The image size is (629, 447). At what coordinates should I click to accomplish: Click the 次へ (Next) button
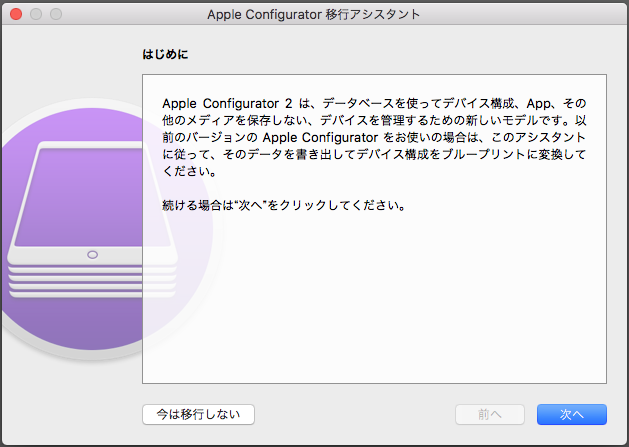click(x=572, y=414)
